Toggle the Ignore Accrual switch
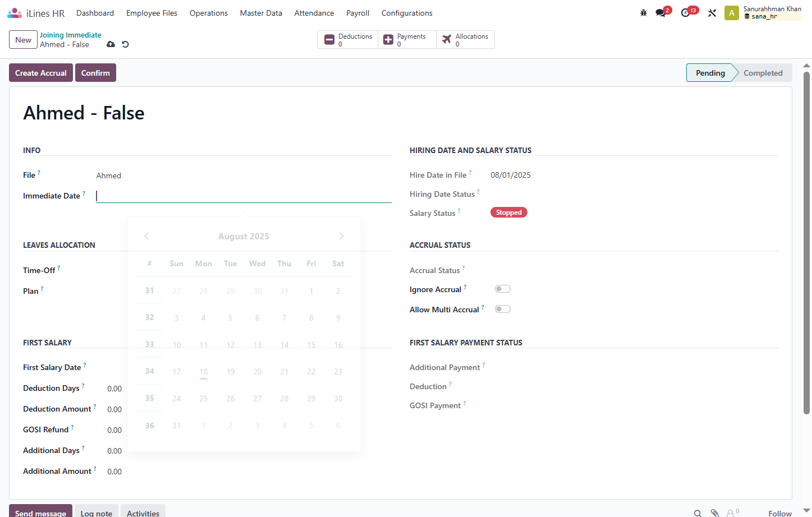The image size is (812, 517). point(503,289)
